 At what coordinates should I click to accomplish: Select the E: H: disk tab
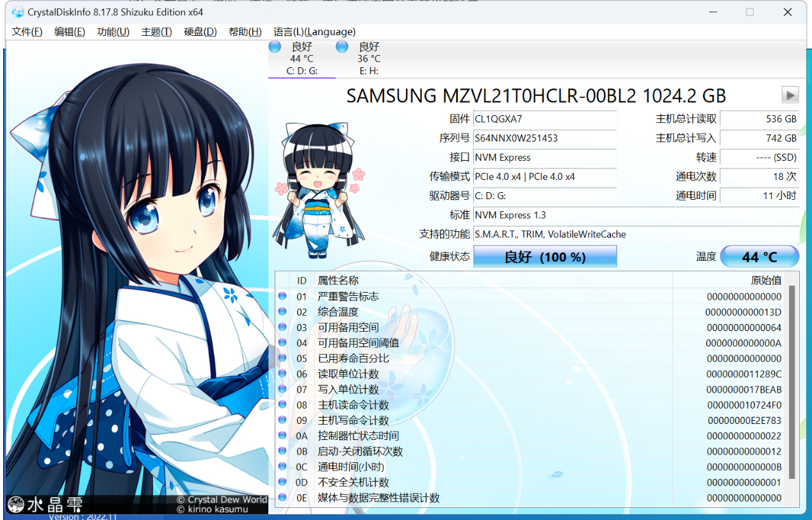368,59
